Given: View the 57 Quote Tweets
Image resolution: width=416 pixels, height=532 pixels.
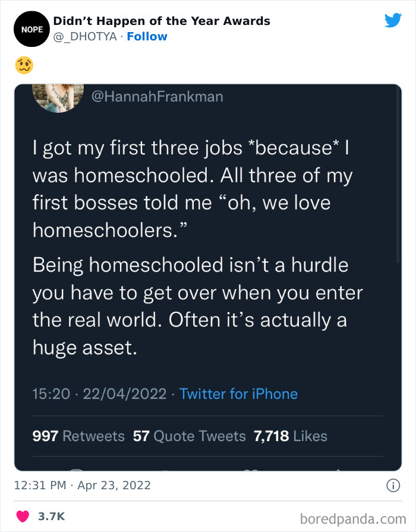Looking at the screenshot, I should 189,436.
